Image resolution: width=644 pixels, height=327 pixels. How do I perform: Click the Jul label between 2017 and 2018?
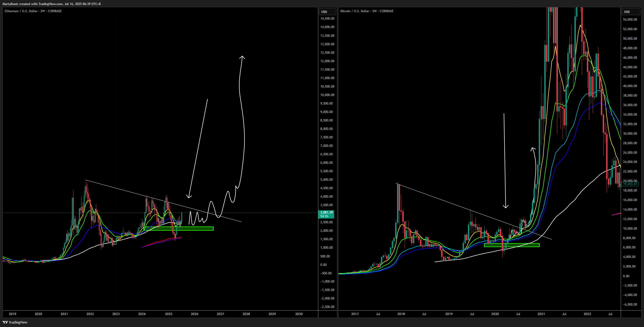[x=378, y=314]
